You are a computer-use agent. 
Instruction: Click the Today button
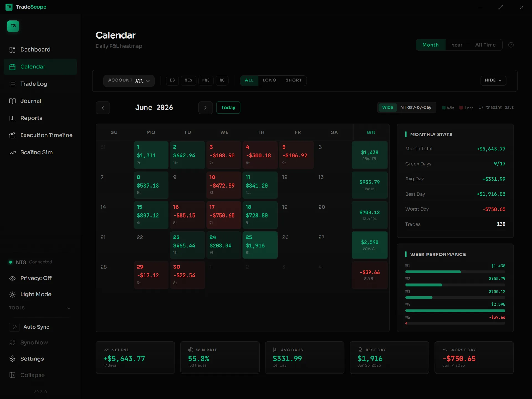click(x=228, y=108)
